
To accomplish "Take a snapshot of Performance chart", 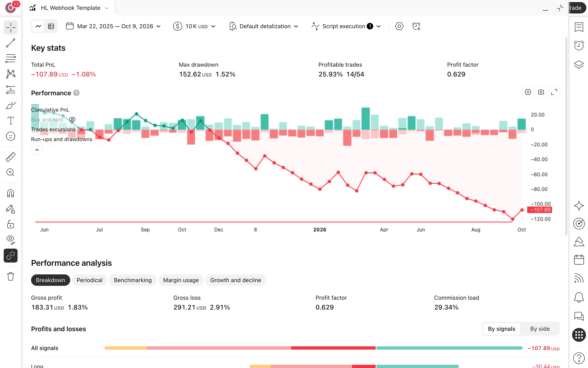I will coord(541,92).
